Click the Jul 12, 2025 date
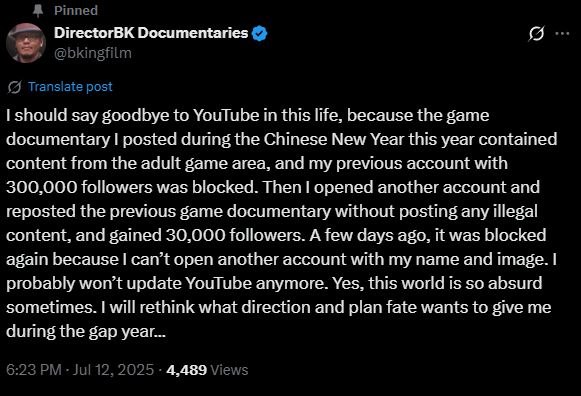Image resolution: width=581 pixels, height=396 pixels. pos(113,370)
